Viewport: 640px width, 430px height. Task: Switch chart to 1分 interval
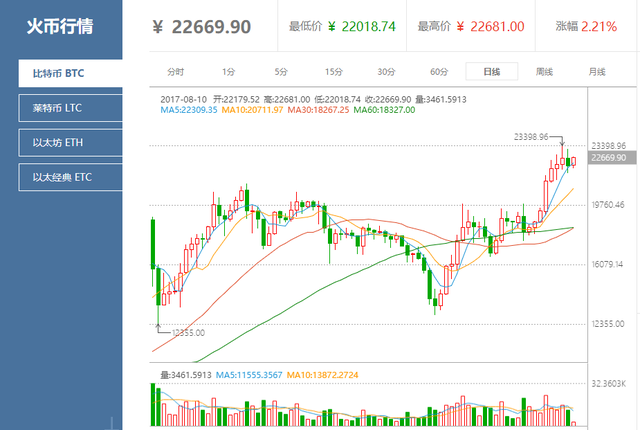[229, 72]
